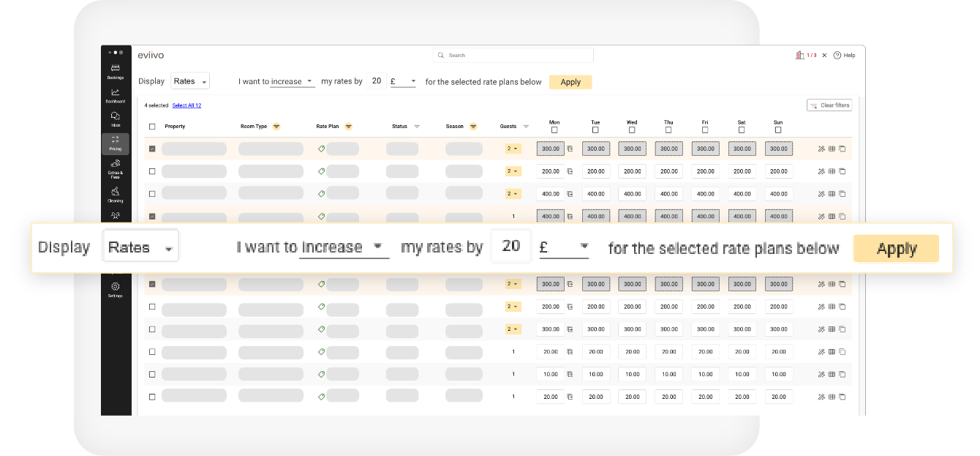
Task: Go to the Dashboard sidebar icon
Action: [x=116, y=94]
